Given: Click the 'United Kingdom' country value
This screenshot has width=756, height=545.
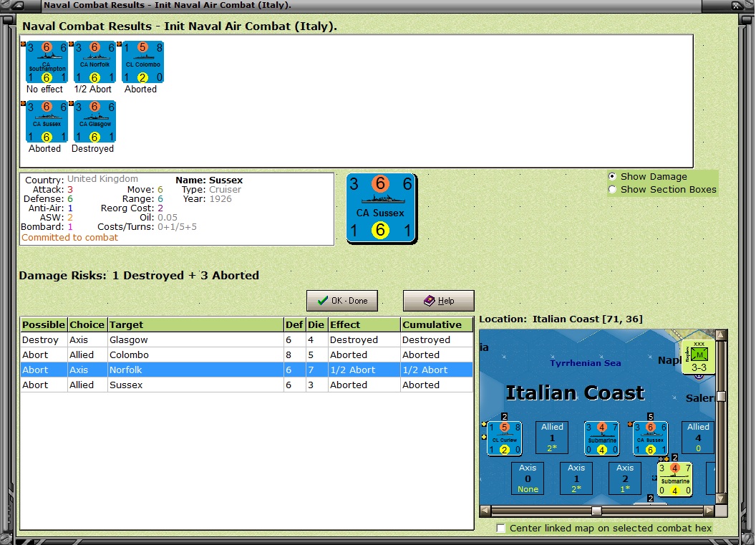Looking at the screenshot, I should [x=102, y=179].
